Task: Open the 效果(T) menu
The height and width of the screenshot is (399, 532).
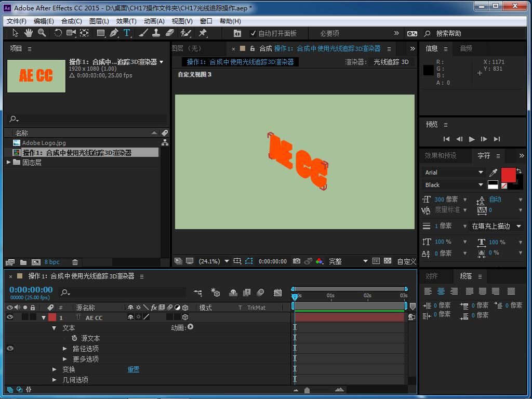Action: pyautogui.click(x=126, y=21)
